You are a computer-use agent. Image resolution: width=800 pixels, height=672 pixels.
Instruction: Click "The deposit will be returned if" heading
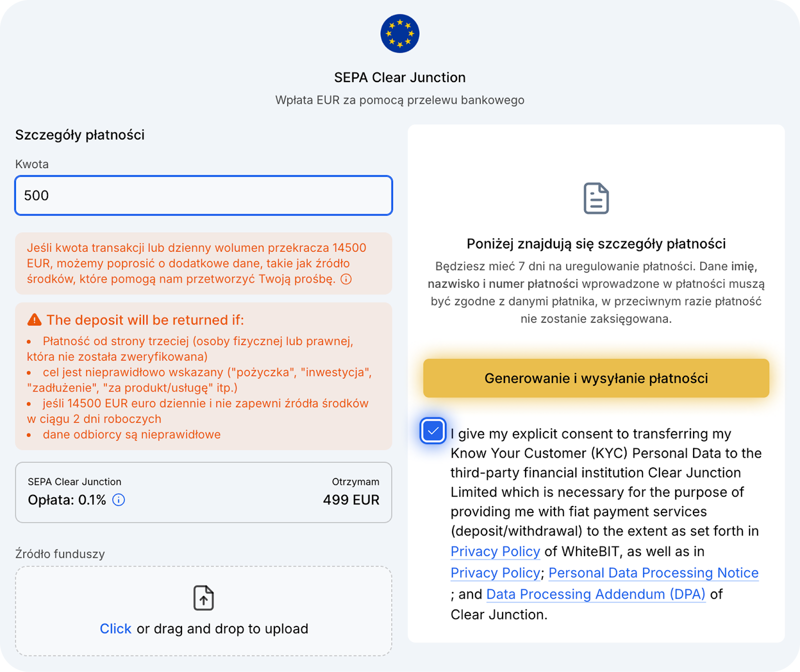[x=145, y=320]
